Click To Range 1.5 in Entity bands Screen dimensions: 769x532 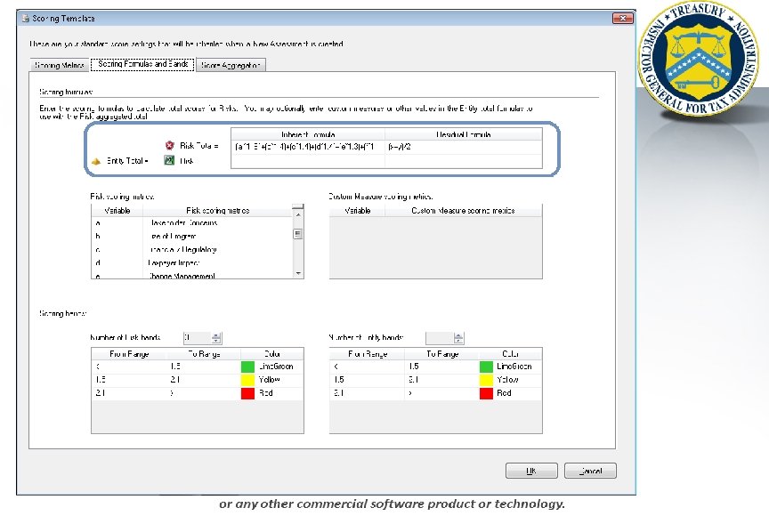(441, 367)
